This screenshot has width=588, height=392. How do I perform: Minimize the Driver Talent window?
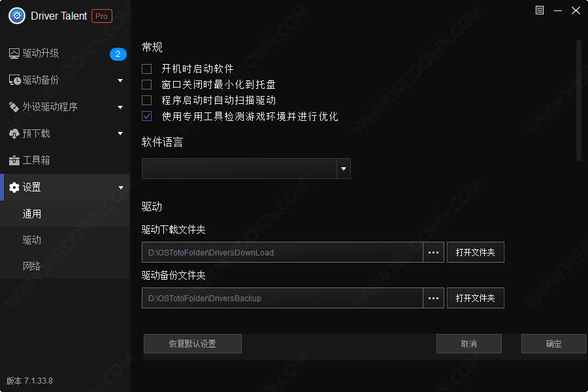tap(558, 10)
